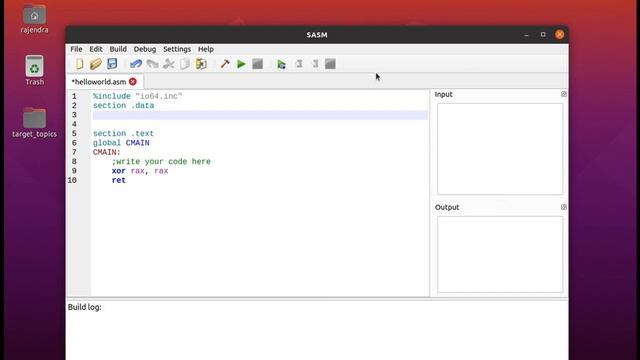Open the Trash icon on the desktop
This screenshot has height=360, width=640.
[34, 70]
